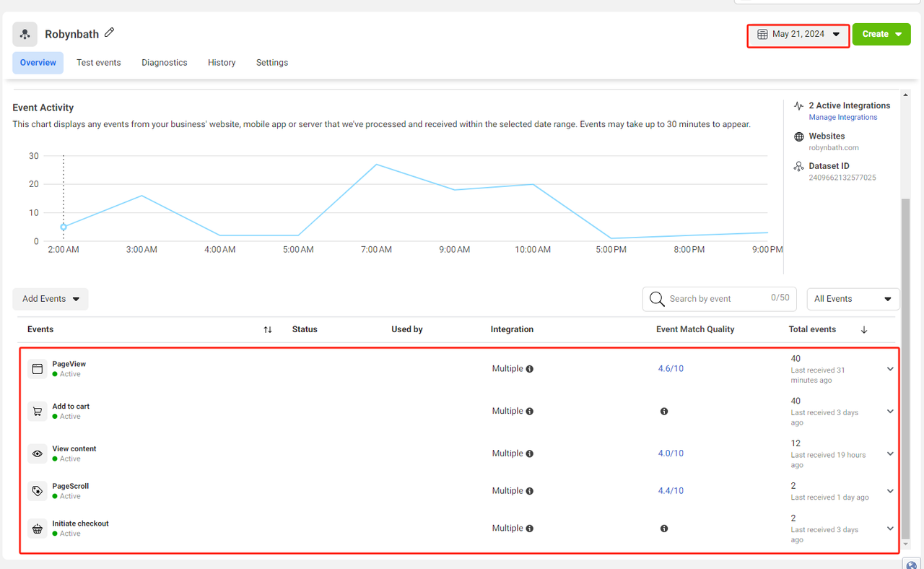The height and width of the screenshot is (569, 924).
Task: Click the vertical scrollbar thumb
Action: [x=905, y=368]
